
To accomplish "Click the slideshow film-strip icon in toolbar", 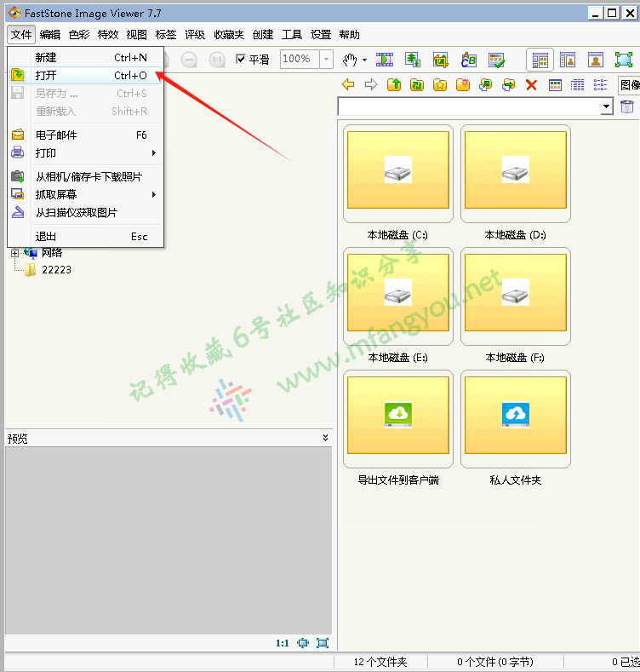I will 385,60.
